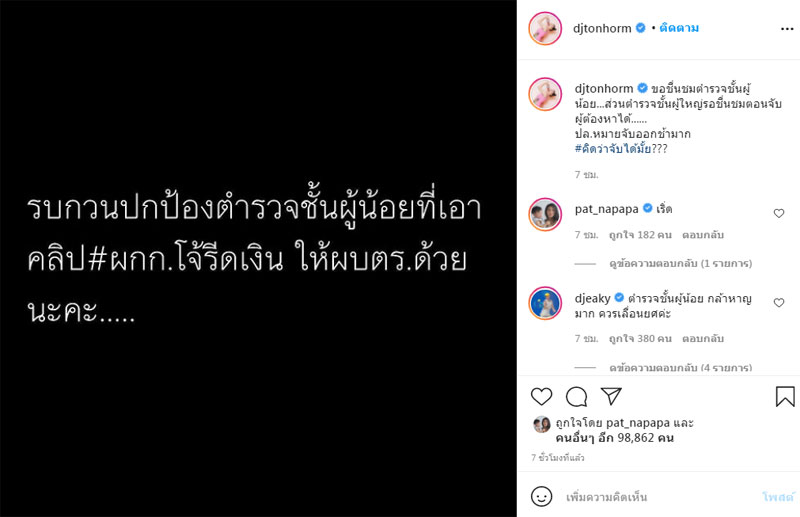Click the add comment input field
This screenshot has height=517, width=800.
(x=658, y=497)
